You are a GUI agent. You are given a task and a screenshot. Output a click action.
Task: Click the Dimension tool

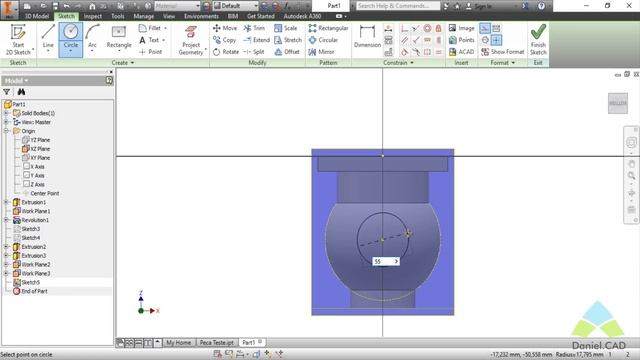click(367, 36)
